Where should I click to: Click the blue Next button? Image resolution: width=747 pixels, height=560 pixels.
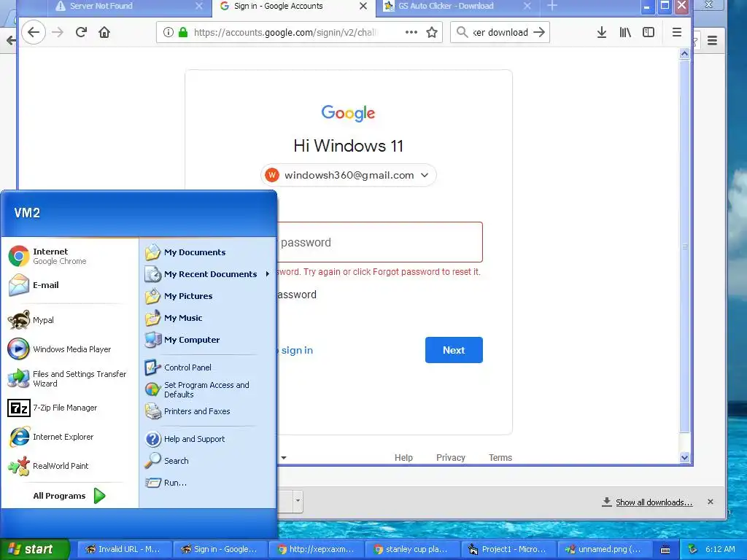(x=454, y=350)
